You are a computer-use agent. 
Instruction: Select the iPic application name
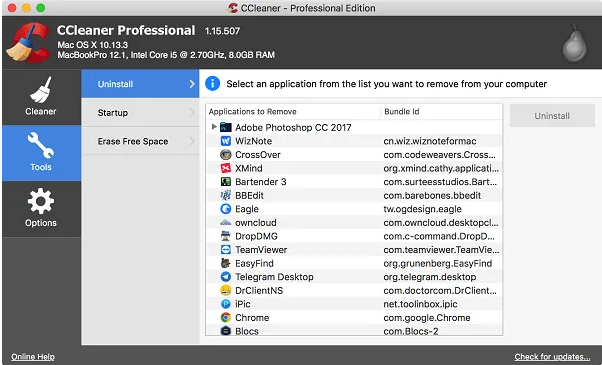point(243,304)
